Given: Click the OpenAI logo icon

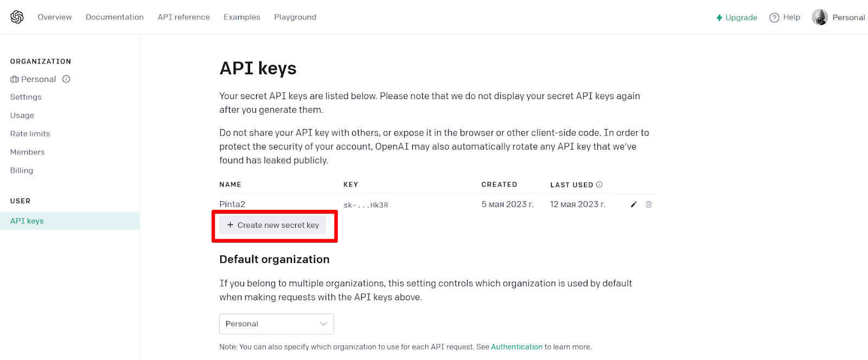Looking at the screenshot, I should pos(17,17).
